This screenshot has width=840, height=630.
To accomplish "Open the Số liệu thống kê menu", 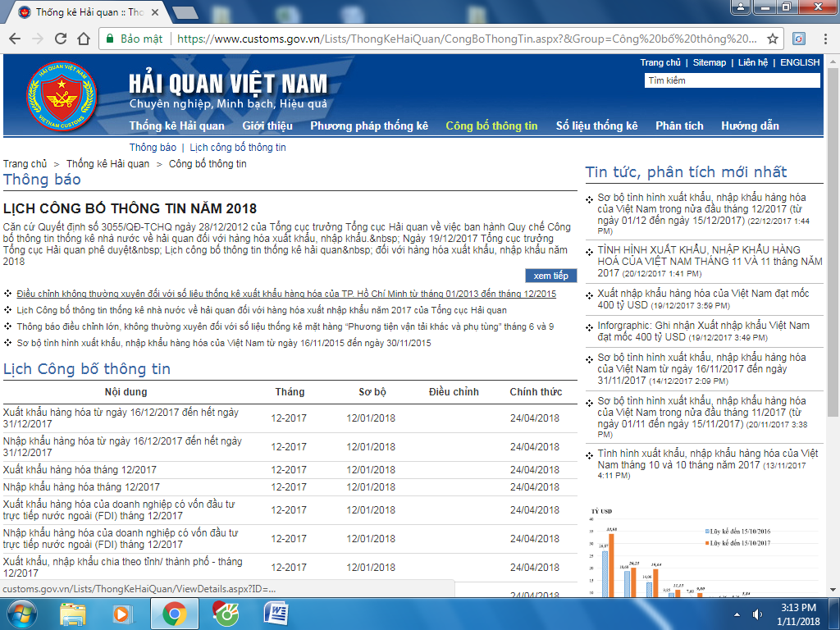I will pyautogui.click(x=596, y=126).
